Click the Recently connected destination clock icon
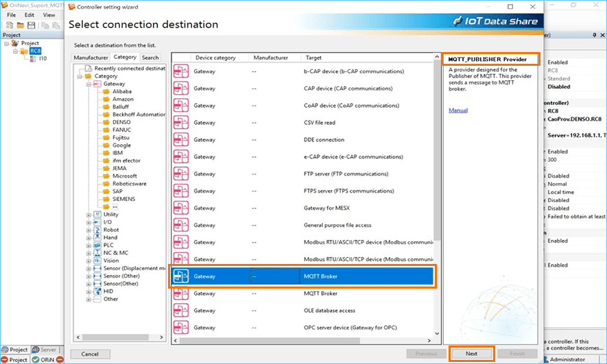This screenshot has width=607, height=364. point(88,69)
